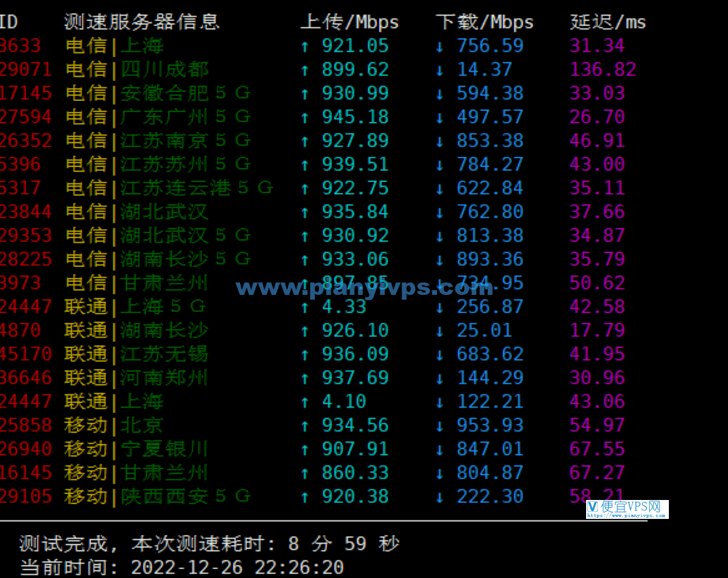Select download value 256.87
This screenshot has width=728, height=578.
coord(490,306)
